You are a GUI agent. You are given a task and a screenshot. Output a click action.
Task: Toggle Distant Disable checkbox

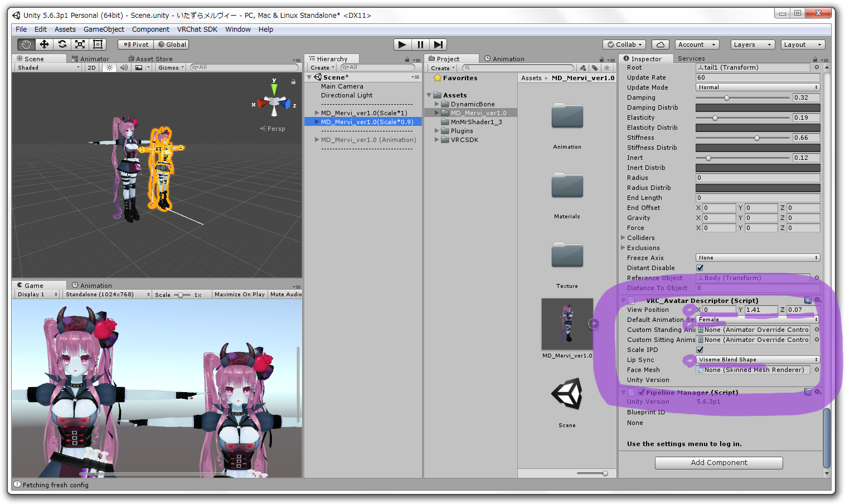700,268
